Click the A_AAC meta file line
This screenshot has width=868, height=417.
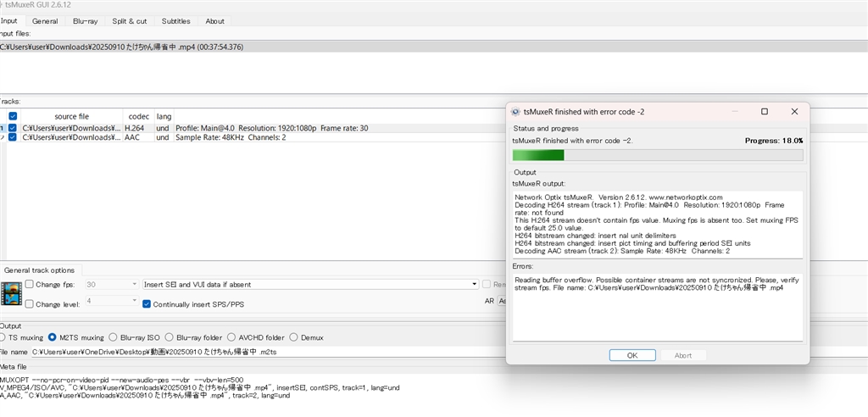(145, 396)
